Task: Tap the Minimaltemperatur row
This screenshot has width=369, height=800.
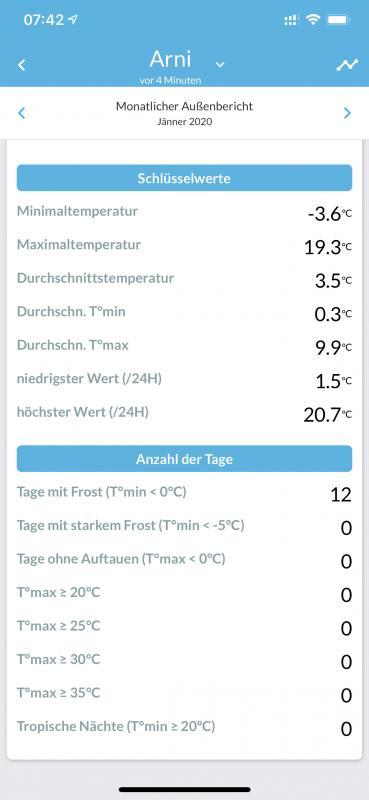Action: click(184, 213)
